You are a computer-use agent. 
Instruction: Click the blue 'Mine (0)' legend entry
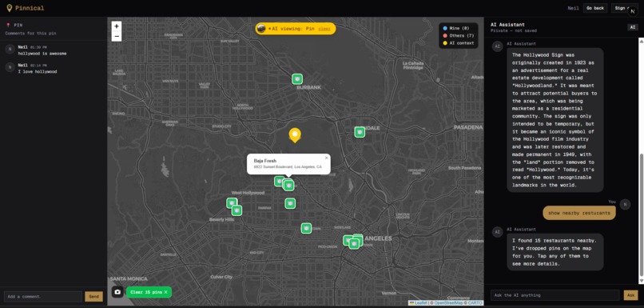coord(456,28)
